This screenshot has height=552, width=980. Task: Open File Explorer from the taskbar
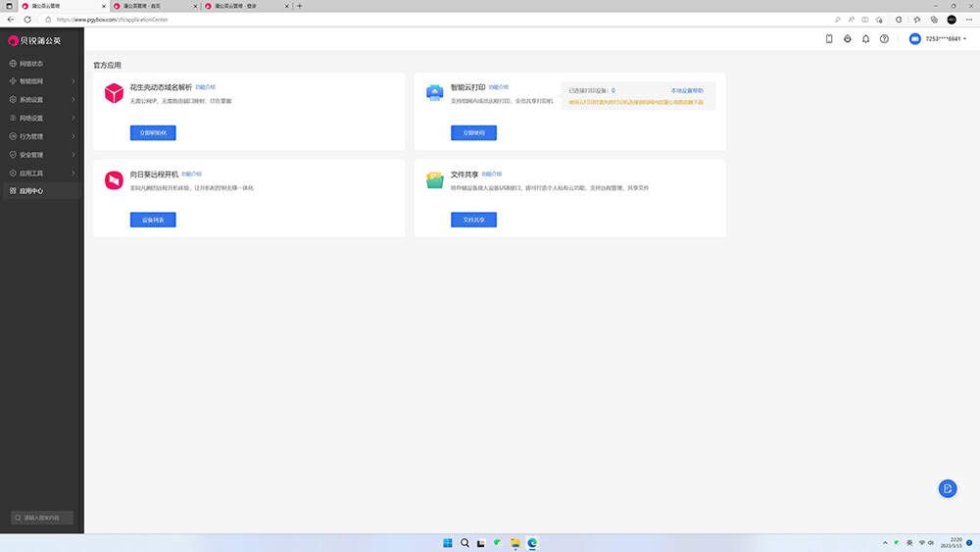[x=515, y=542]
